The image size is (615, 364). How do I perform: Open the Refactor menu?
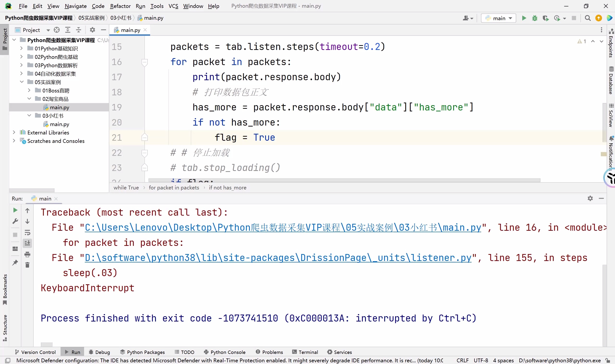[x=120, y=6]
